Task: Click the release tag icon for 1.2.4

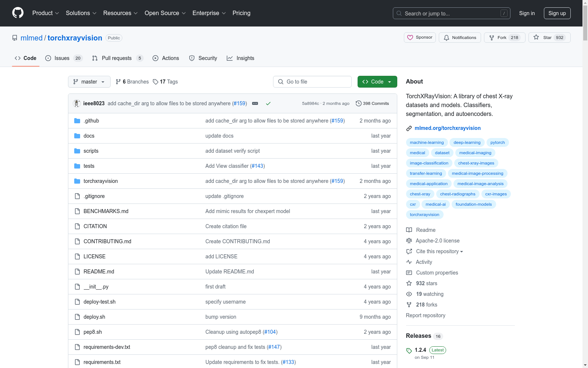Action: [409, 351]
